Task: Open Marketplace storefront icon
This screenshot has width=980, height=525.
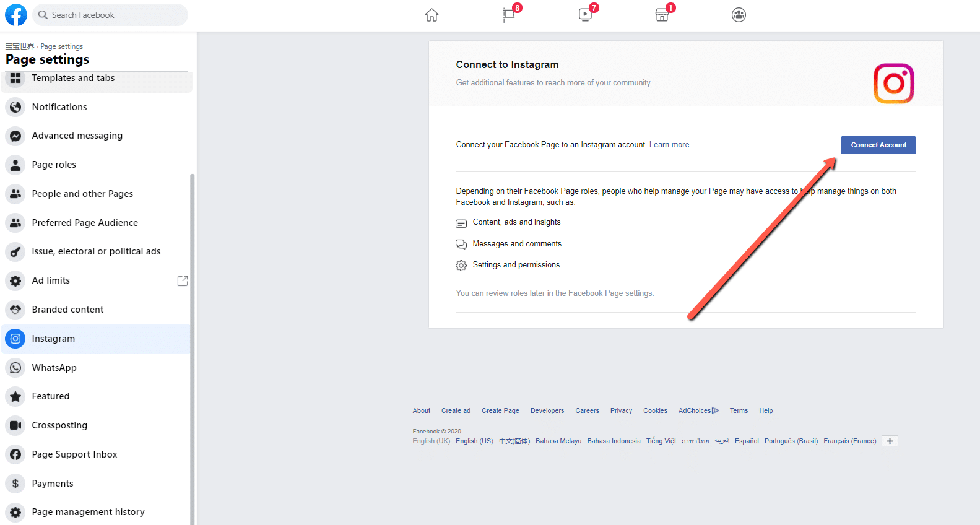Action: pyautogui.click(x=662, y=15)
